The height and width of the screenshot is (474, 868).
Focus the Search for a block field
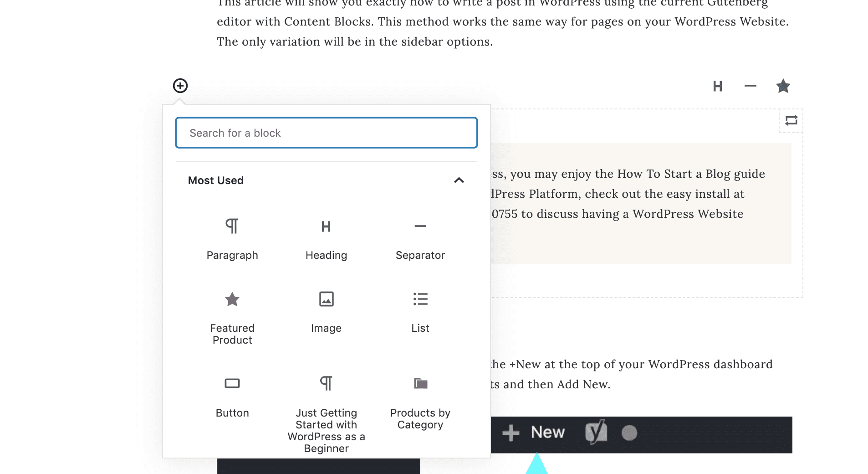point(327,133)
